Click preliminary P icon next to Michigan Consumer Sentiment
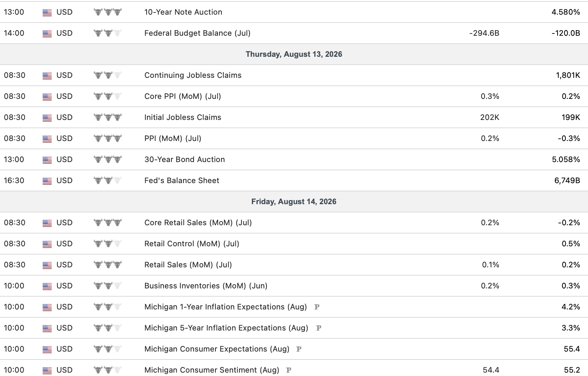The width and height of the screenshot is (588, 376). (289, 370)
